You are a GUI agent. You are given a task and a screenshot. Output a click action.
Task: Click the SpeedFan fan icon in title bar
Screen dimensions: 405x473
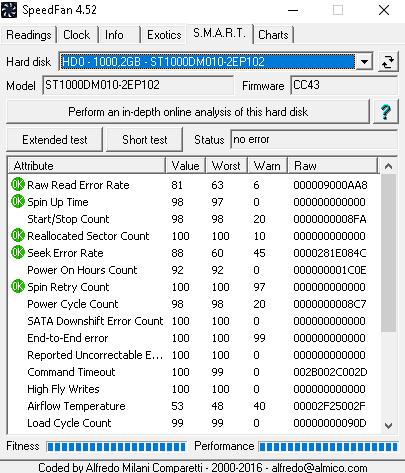[x=9, y=10]
